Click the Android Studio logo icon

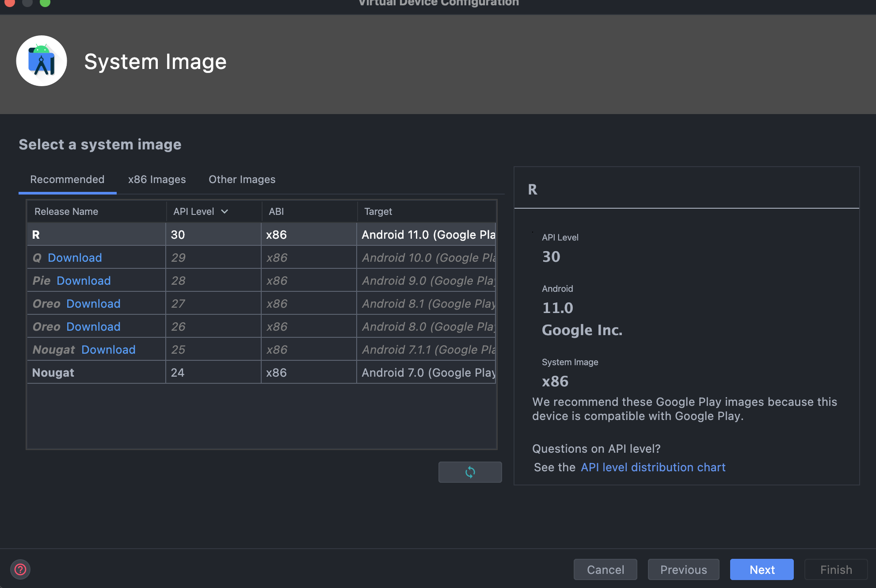click(x=42, y=61)
